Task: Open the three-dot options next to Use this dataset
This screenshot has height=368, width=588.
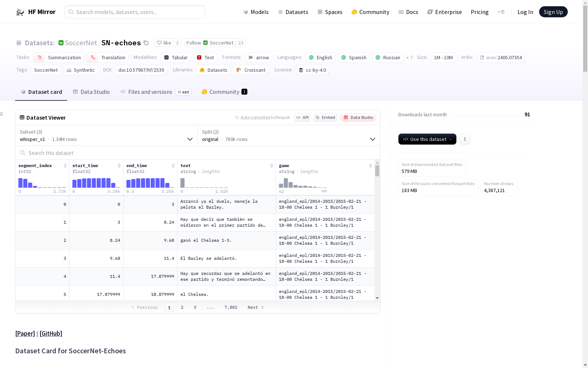Action: coord(465,139)
